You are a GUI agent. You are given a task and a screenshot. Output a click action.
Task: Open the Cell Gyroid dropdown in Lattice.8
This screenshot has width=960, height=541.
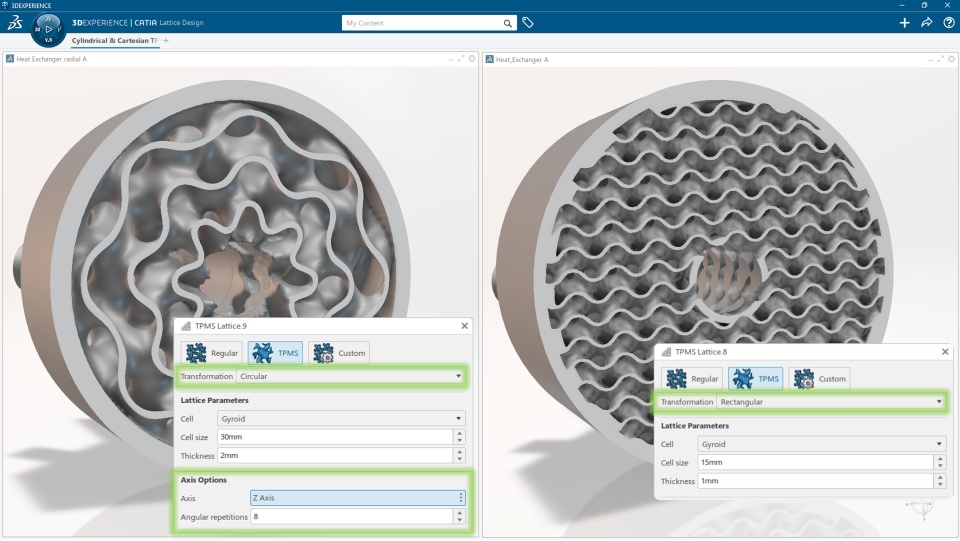point(821,444)
